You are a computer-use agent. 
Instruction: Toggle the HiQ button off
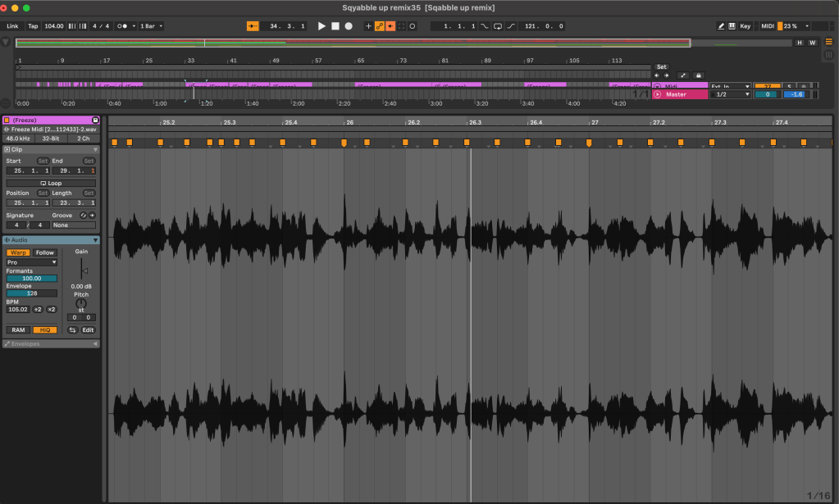point(44,329)
